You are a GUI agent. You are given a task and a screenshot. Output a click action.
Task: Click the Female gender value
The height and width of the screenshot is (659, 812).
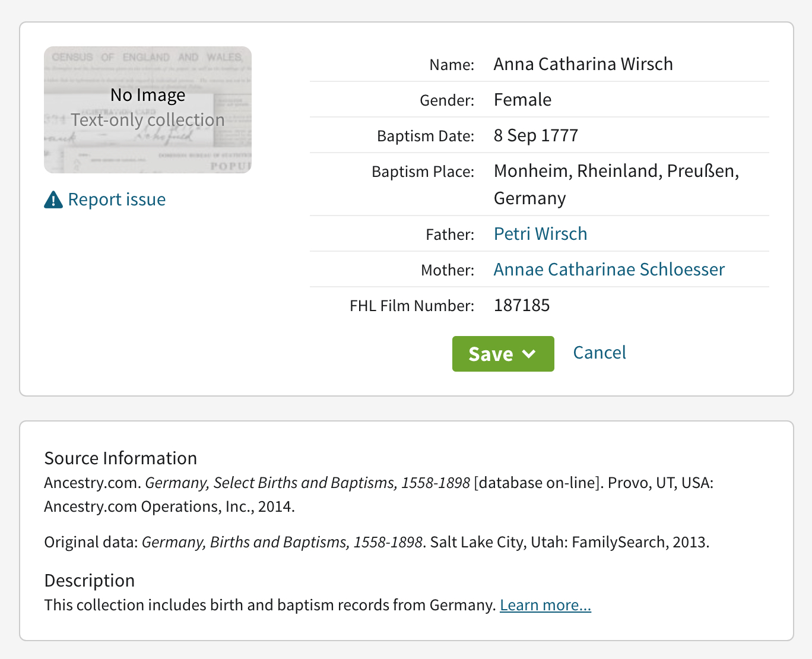pyautogui.click(x=522, y=100)
